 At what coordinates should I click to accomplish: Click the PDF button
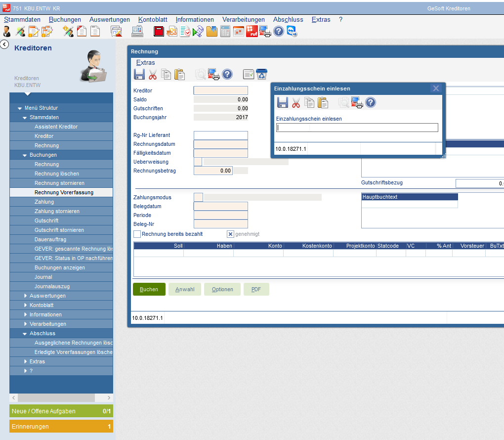click(x=256, y=289)
